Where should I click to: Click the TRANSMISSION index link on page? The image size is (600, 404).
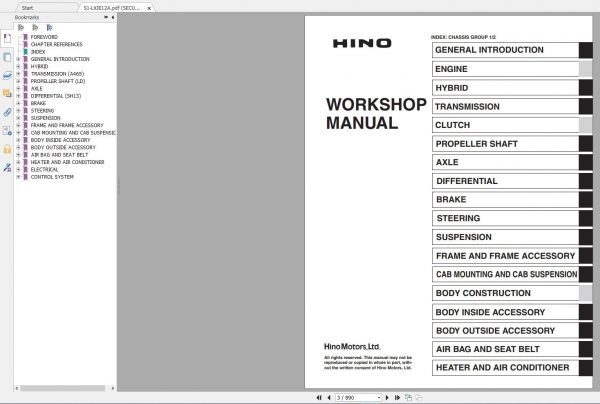pyautogui.click(x=512, y=106)
